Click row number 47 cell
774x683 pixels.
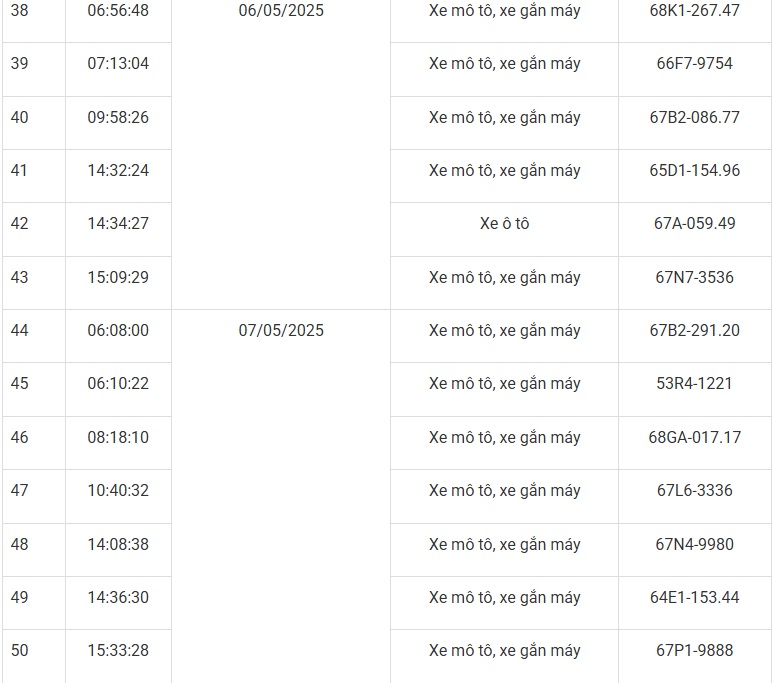(x=20, y=490)
